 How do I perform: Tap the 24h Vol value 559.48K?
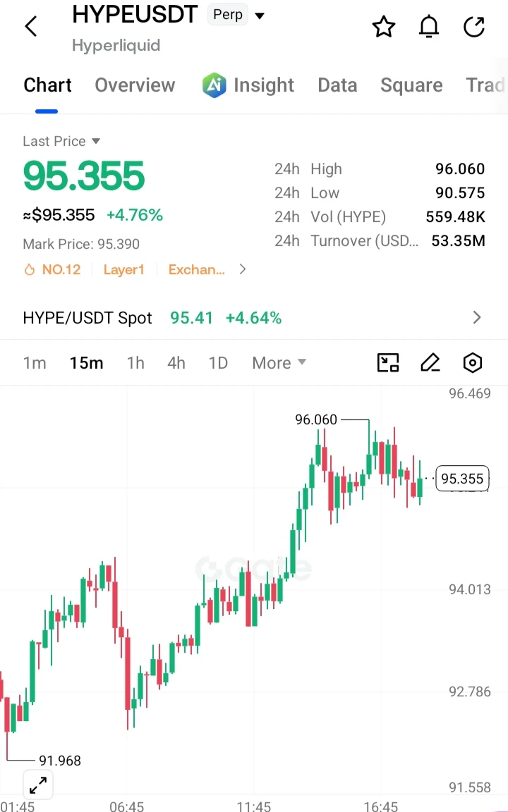click(x=455, y=216)
